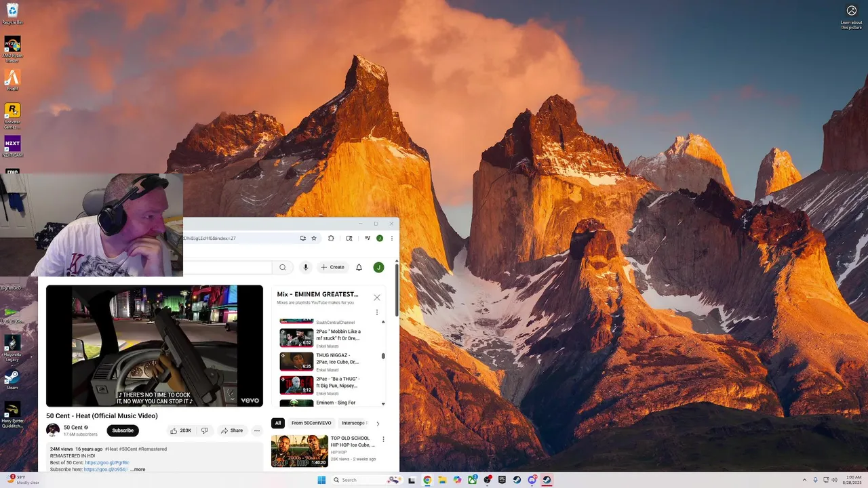Click the playlist scrollbar down arrow
The height and width of the screenshot is (488, 868).
click(x=383, y=404)
